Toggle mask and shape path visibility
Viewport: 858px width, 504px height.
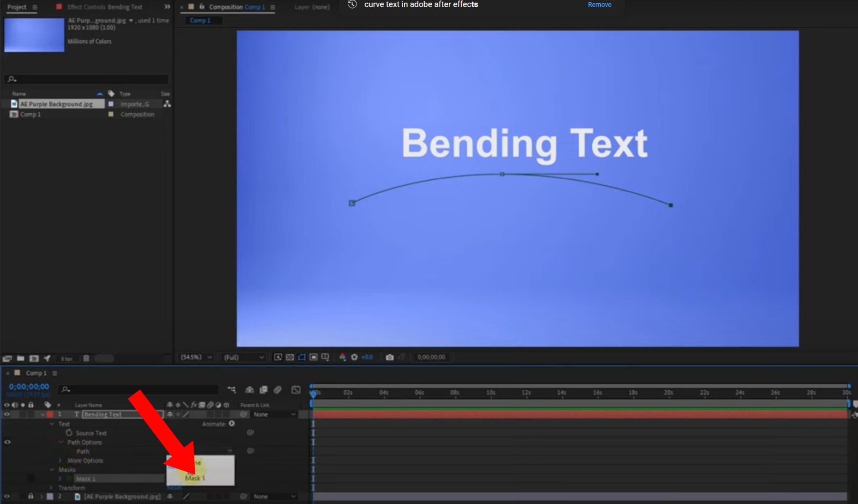302,357
